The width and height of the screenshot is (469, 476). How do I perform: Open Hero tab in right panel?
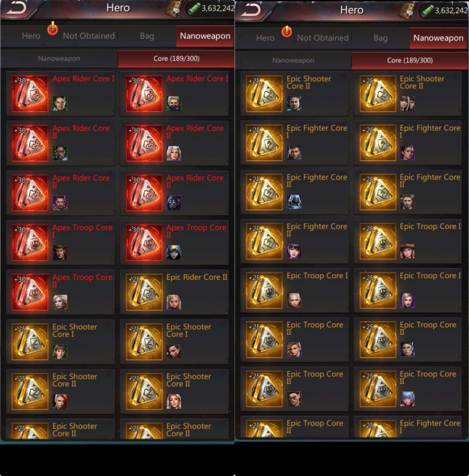265,38
